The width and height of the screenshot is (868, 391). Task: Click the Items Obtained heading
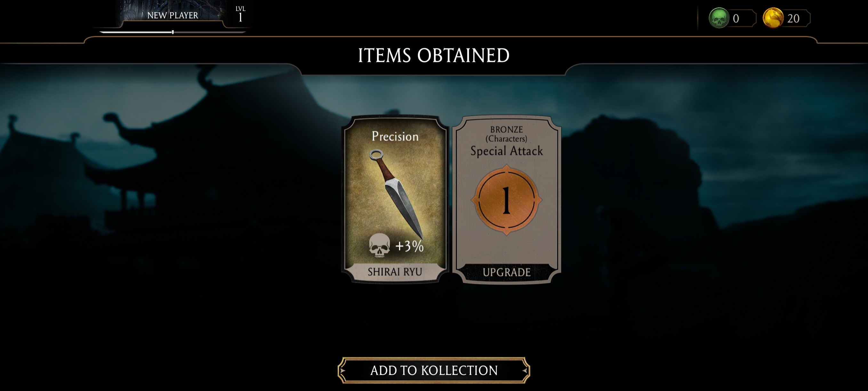434,55
